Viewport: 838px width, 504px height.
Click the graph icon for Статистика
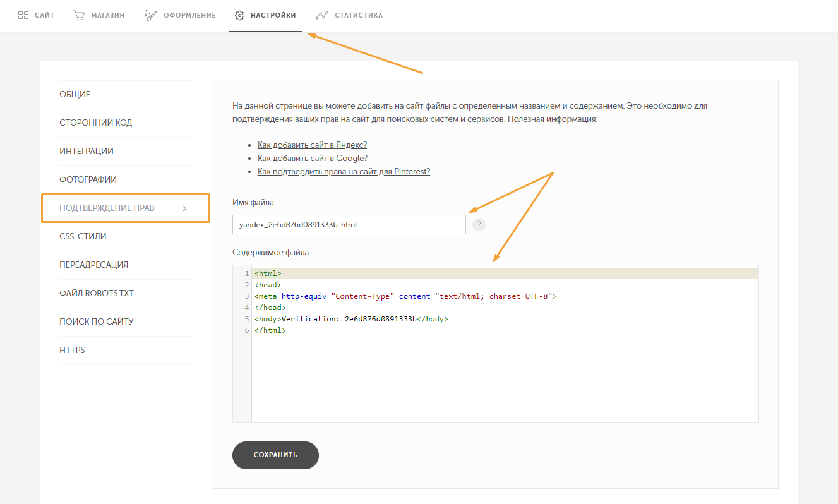(x=322, y=15)
